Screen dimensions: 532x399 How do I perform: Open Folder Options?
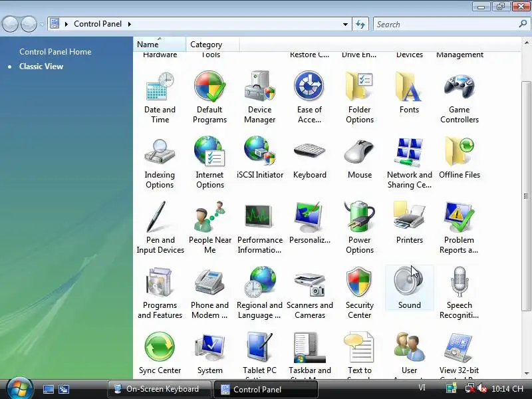click(360, 98)
